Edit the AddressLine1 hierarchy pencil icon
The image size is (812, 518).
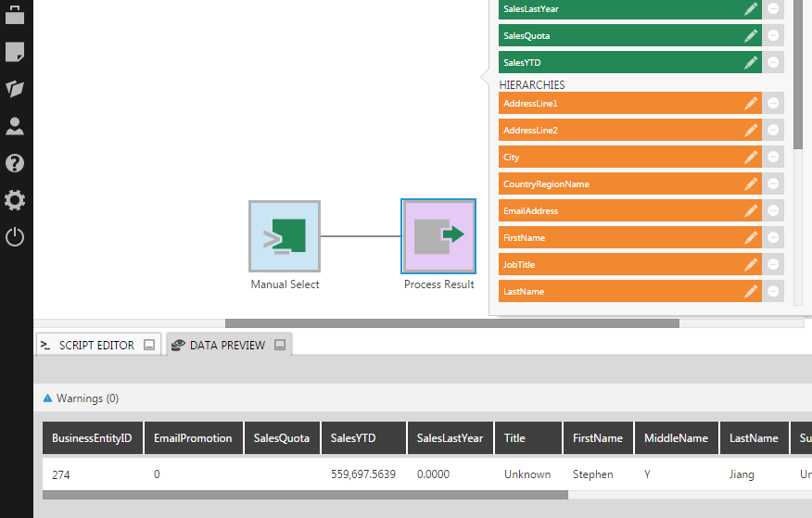tap(751, 103)
